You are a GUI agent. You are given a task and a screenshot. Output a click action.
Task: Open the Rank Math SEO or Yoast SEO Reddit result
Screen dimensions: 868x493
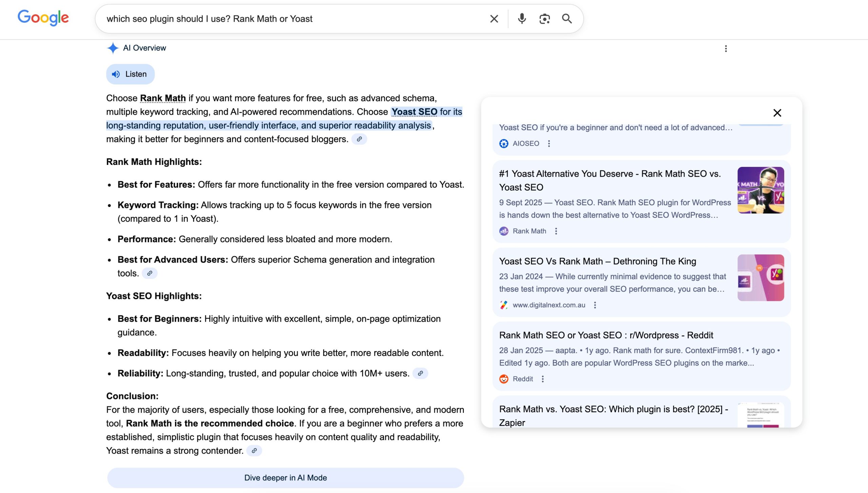606,335
